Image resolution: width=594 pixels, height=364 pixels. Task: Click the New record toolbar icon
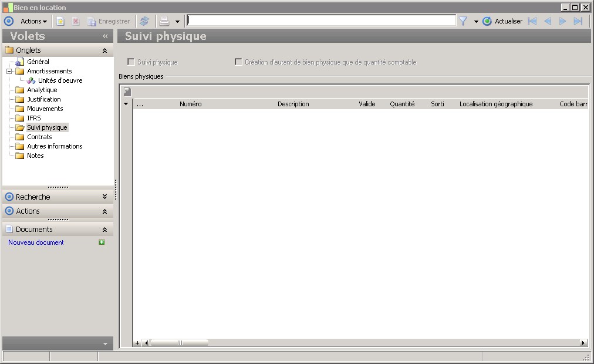(x=60, y=21)
